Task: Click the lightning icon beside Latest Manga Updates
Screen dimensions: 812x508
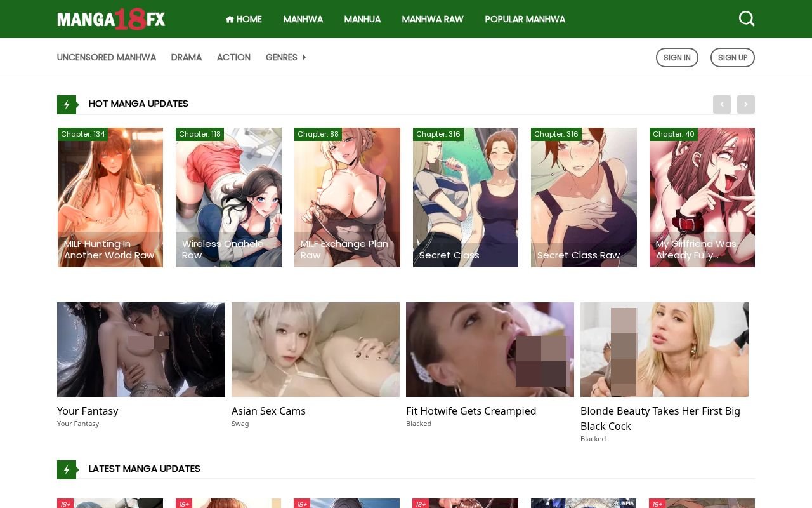Action: [67, 469]
